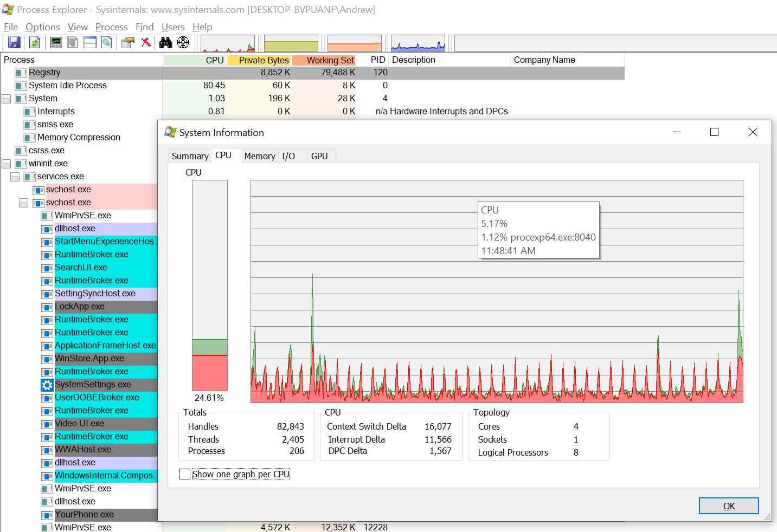Click the Find binoculars toolbar icon
Viewport: 777px width, 532px height.
point(166,42)
